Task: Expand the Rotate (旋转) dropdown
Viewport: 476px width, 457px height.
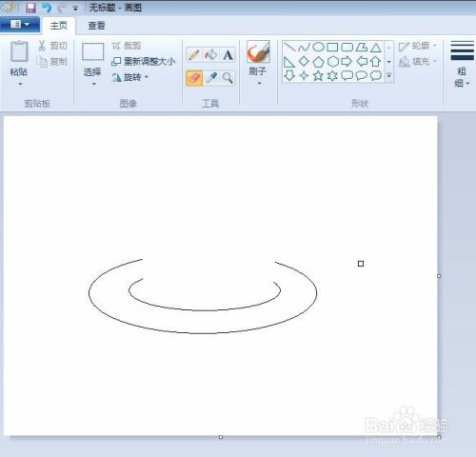Action: pos(147,77)
